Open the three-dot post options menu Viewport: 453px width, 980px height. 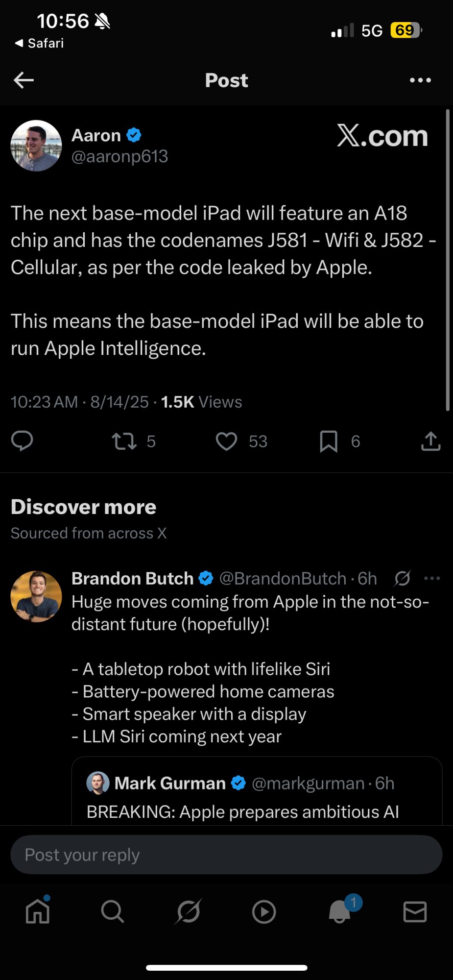coord(420,80)
